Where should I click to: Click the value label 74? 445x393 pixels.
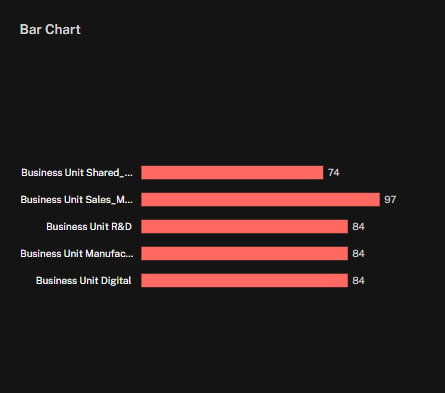click(334, 173)
